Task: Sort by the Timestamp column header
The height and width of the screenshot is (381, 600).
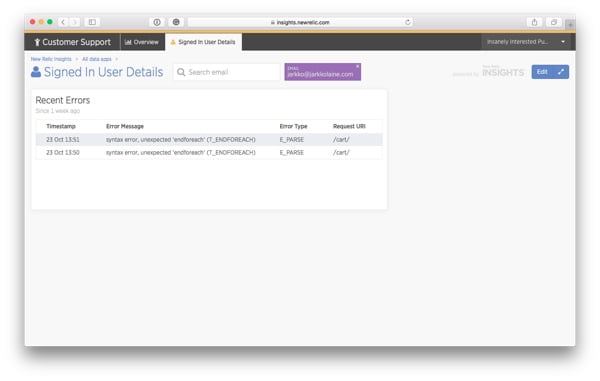Action: click(x=61, y=126)
